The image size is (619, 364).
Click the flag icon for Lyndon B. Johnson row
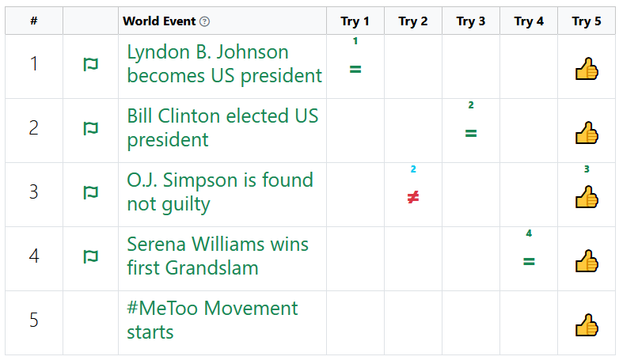90,64
